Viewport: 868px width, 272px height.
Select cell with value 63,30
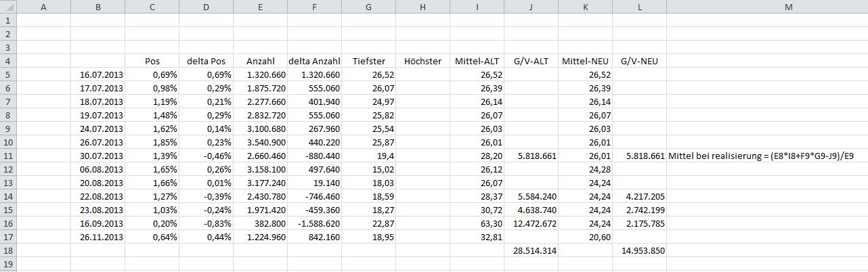click(477, 223)
